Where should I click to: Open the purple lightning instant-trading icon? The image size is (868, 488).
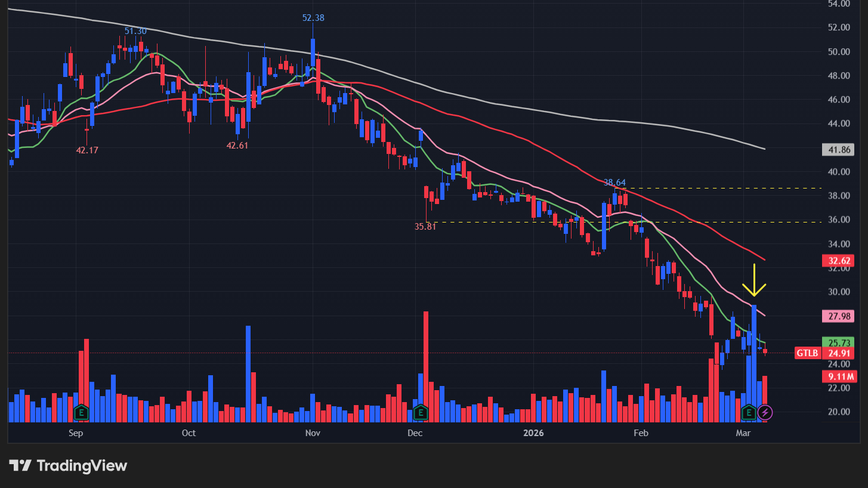coord(766,412)
